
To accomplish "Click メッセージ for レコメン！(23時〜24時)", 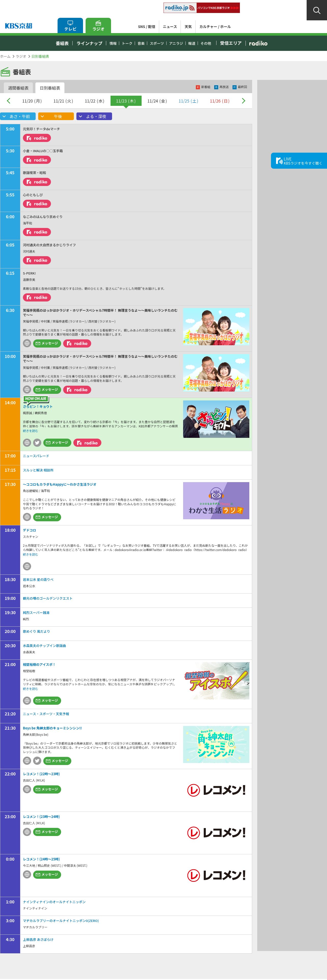I will pyautogui.click(x=47, y=832).
